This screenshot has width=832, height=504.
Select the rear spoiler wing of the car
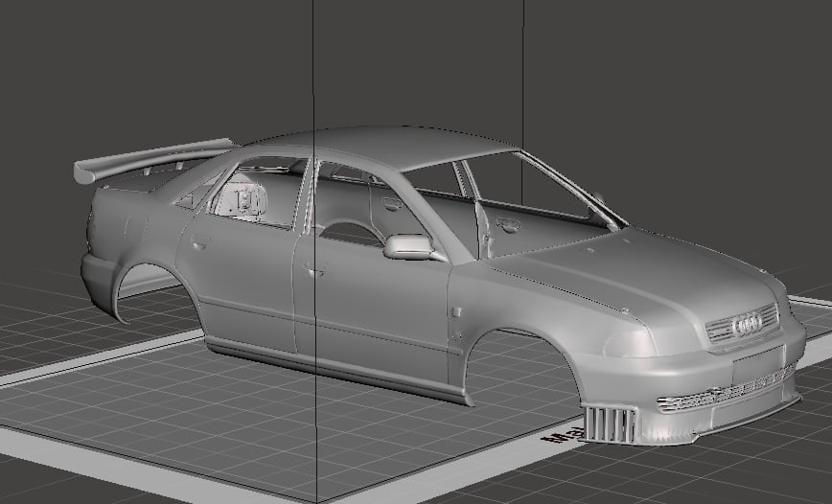coord(153,156)
